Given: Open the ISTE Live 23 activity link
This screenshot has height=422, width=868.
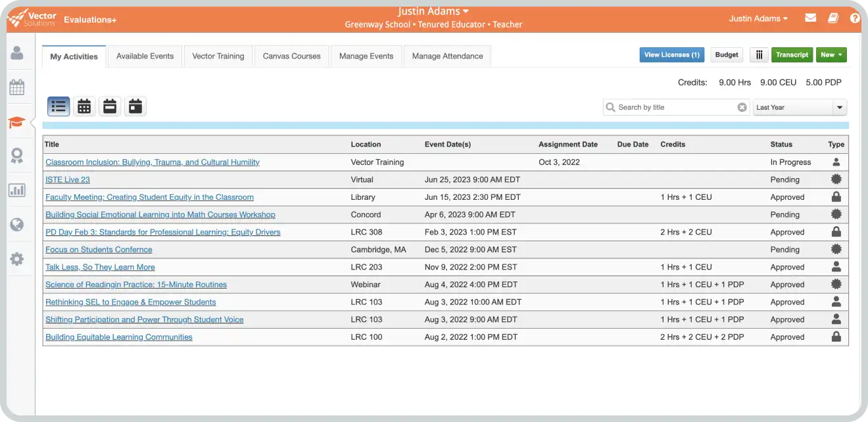Looking at the screenshot, I should point(68,179).
